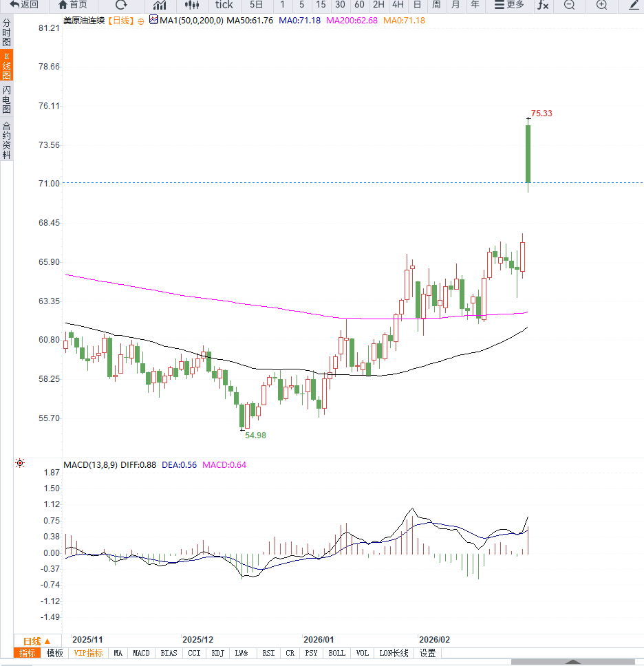Image resolution: width=644 pixels, height=666 pixels.
Task: Switch to the 指标 bottom tab
Action: point(28,653)
